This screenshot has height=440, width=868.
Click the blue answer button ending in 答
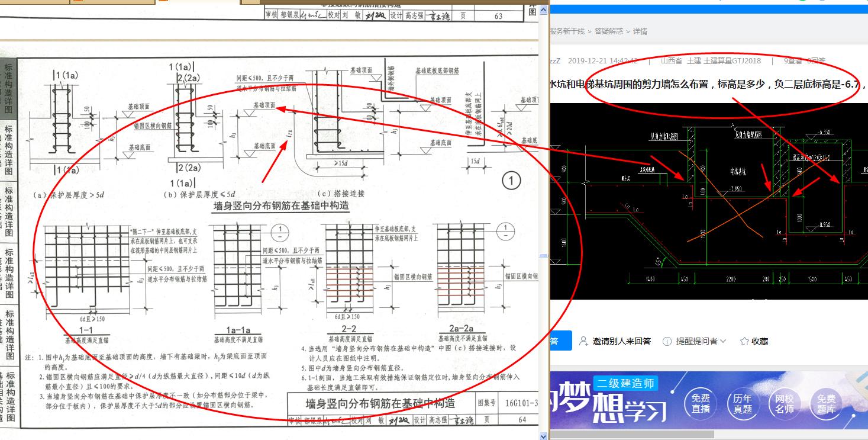click(x=560, y=341)
